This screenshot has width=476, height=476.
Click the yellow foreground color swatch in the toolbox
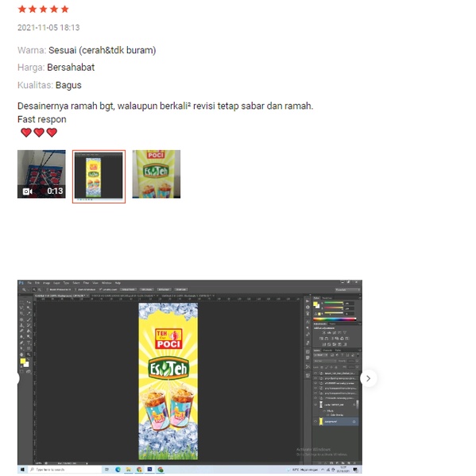(x=23, y=361)
